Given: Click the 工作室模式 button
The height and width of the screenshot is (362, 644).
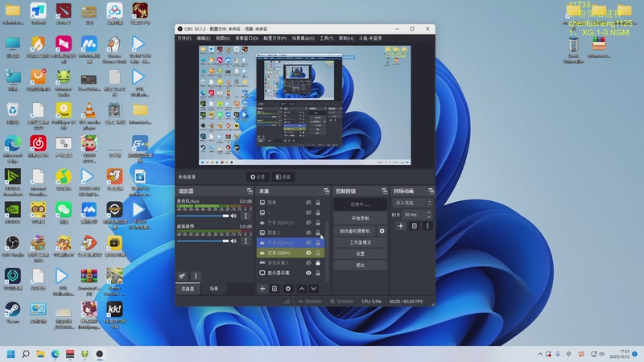Looking at the screenshot, I should (x=360, y=242).
